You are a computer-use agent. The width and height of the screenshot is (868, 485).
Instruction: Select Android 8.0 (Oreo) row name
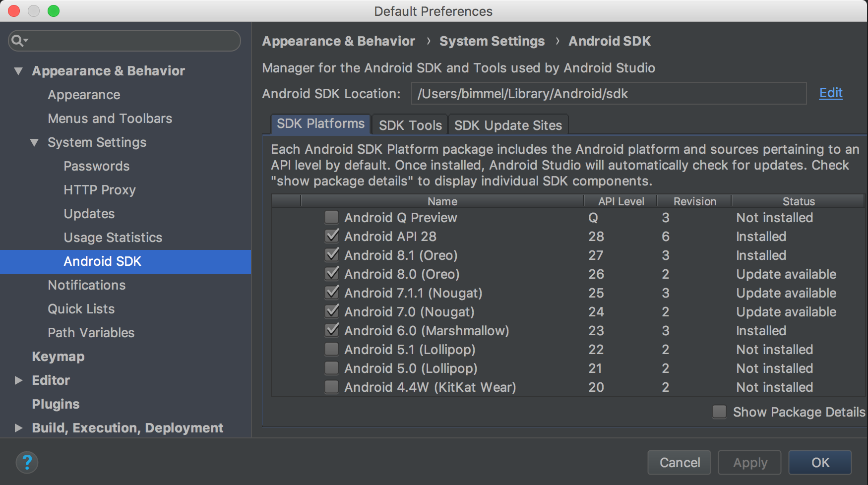pyautogui.click(x=402, y=274)
